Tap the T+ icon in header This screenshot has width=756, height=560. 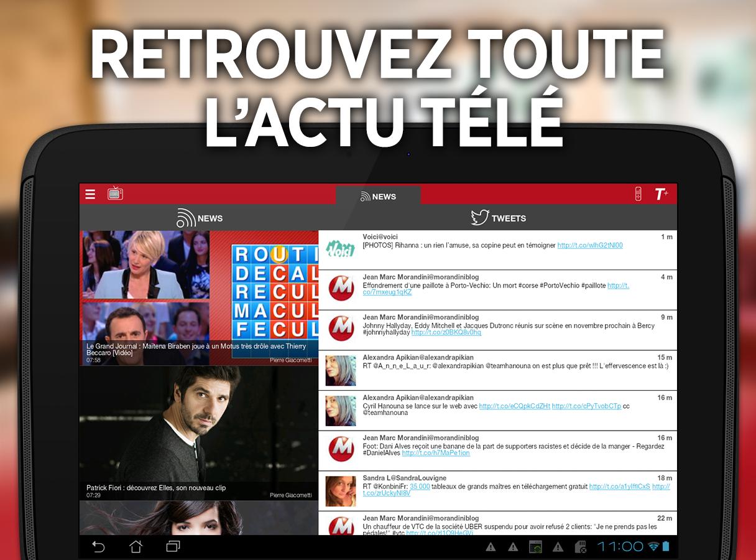661,194
